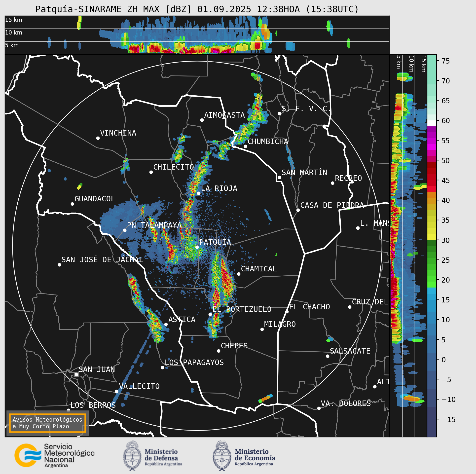
Task: Click the CHUMBICHA label
Action: pyautogui.click(x=268, y=142)
